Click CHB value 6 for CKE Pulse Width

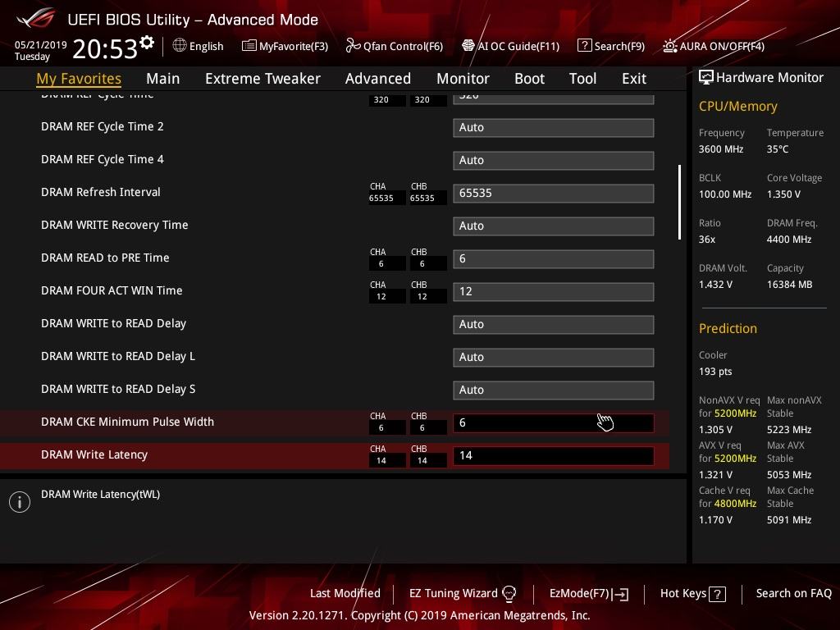tap(422, 428)
